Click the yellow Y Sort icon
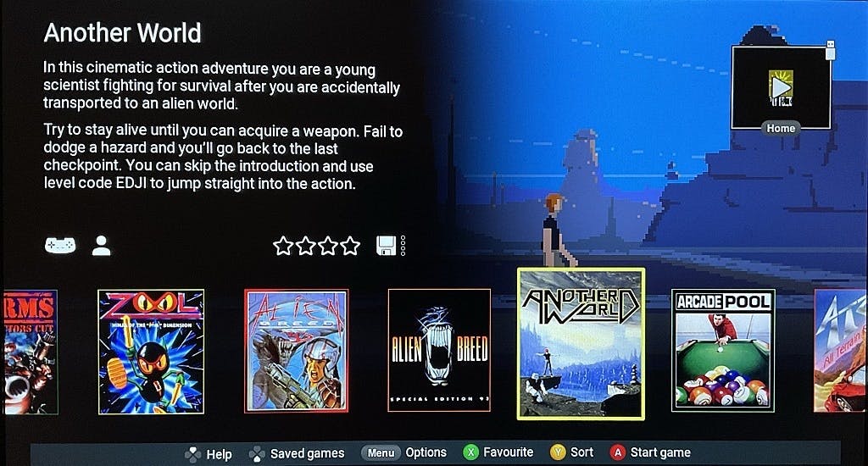868x466 pixels. coord(558,452)
